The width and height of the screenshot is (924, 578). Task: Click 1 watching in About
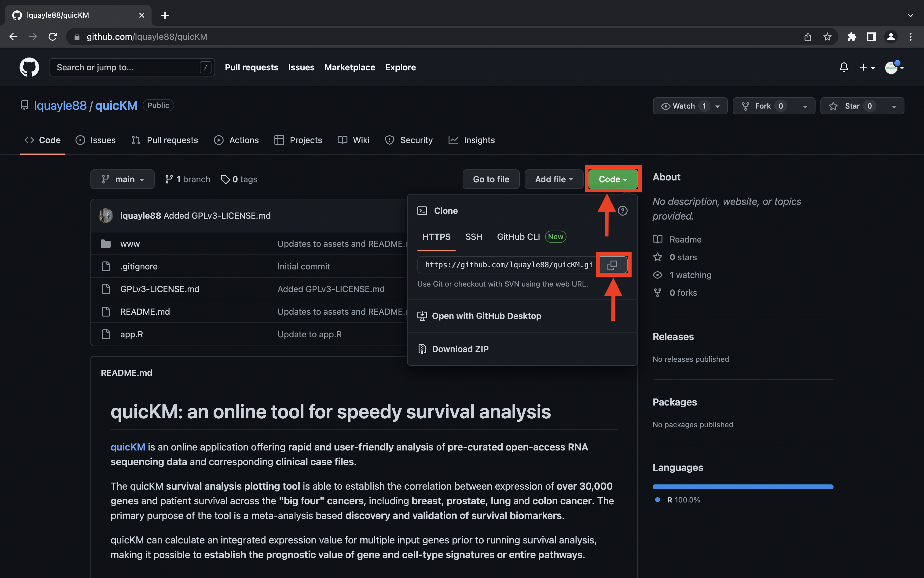(x=682, y=275)
